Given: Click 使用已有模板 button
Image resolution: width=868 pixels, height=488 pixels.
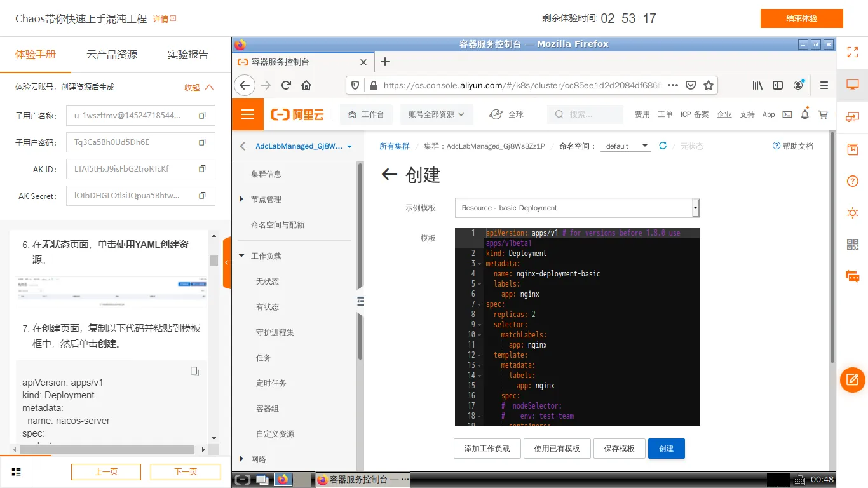Looking at the screenshot, I should pos(557,449).
